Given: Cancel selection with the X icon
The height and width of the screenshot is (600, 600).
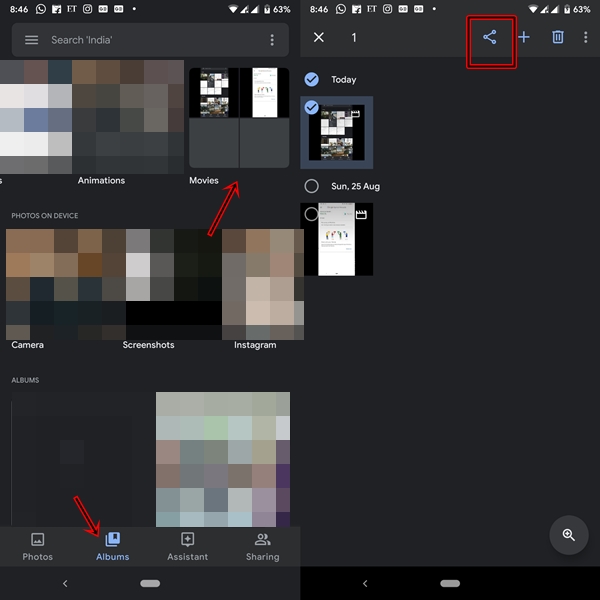Looking at the screenshot, I should coord(319,37).
